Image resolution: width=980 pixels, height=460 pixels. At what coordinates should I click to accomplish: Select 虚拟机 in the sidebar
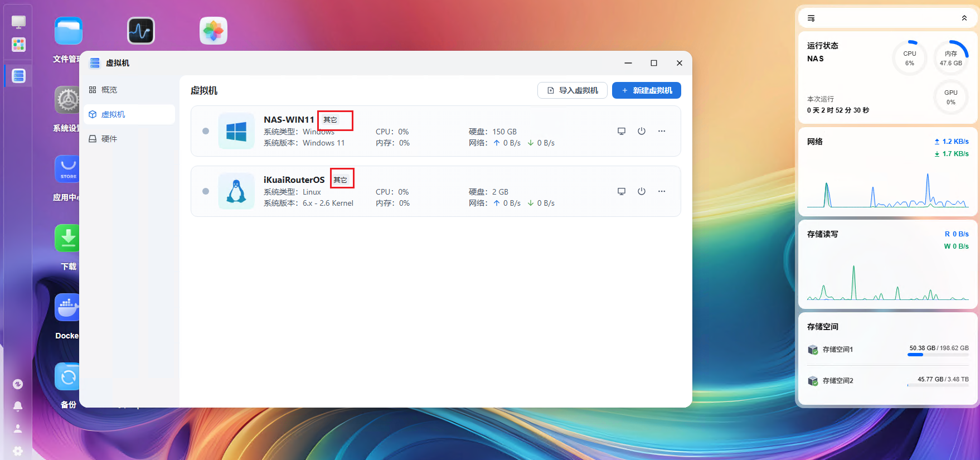129,114
